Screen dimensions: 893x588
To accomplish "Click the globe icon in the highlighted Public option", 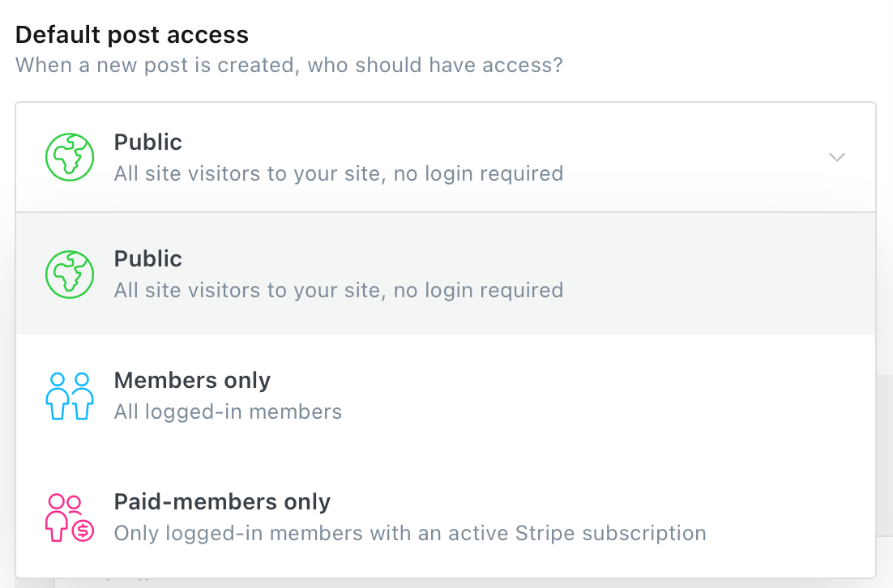I will pyautogui.click(x=70, y=275).
